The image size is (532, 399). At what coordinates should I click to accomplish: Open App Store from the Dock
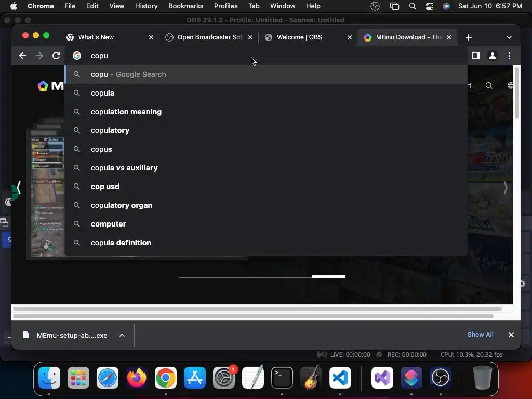click(195, 377)
